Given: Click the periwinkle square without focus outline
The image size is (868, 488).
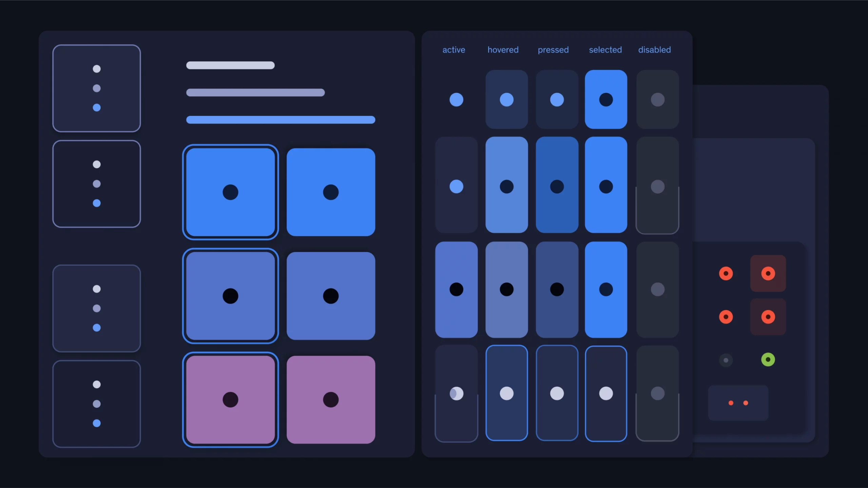Looking at the screenshot, I should click(331, 296).
